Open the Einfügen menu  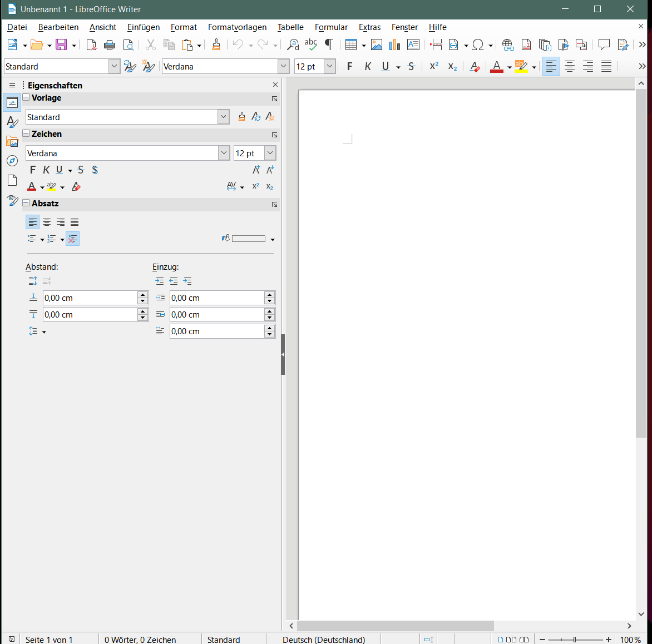[144, 27]
